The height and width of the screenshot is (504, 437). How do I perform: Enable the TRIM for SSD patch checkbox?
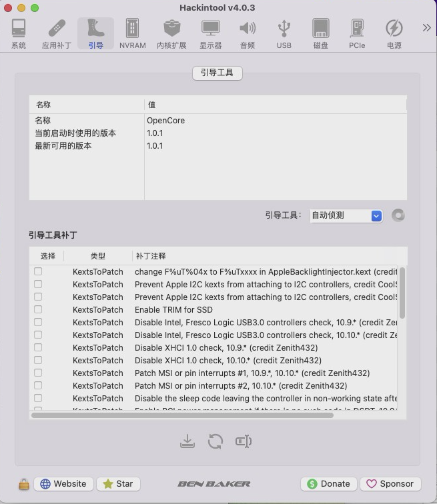click(38, 309)
